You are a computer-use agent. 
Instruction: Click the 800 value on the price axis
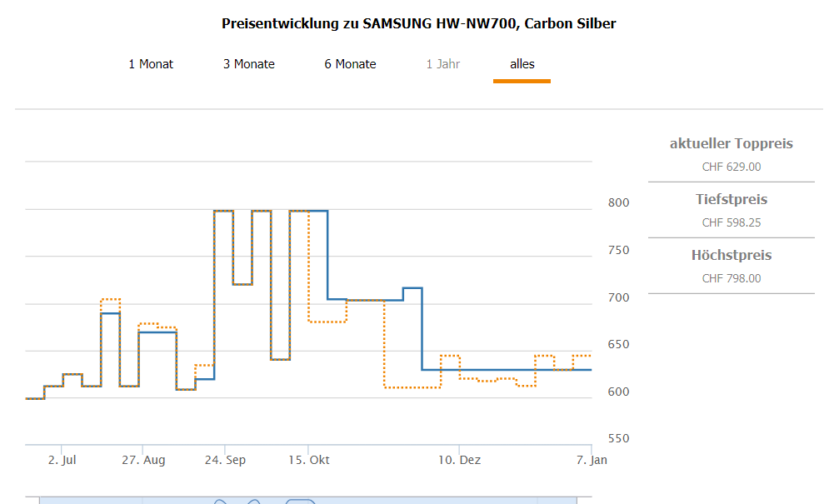617,202
